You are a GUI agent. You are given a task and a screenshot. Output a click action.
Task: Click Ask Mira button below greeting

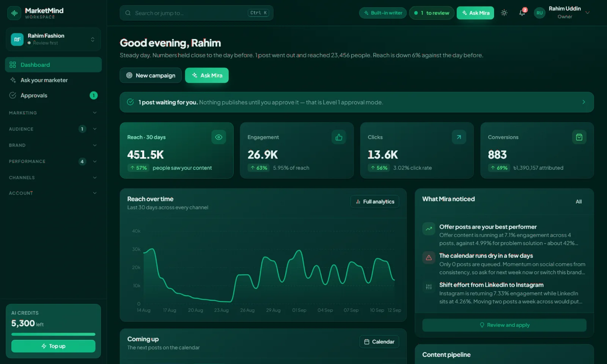click(207, 75)
